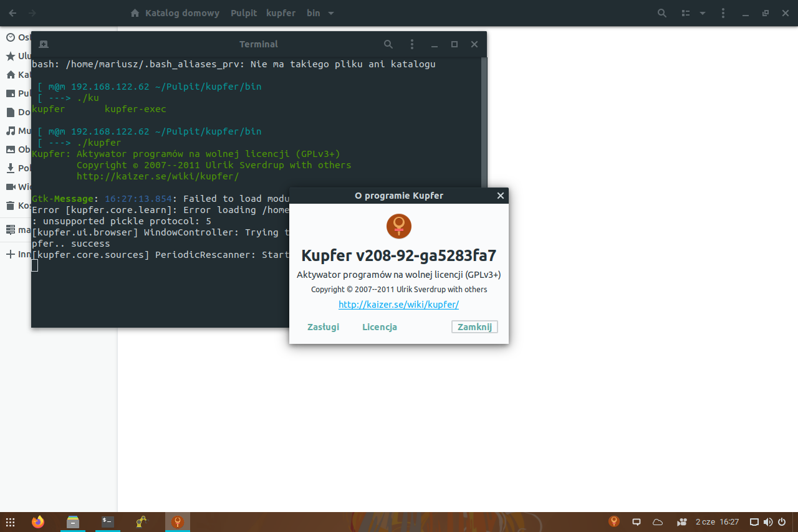The width and height of the screenshot is (798, 532).
Task: View the Licencja in the About dialog
Action: (379, 326)
